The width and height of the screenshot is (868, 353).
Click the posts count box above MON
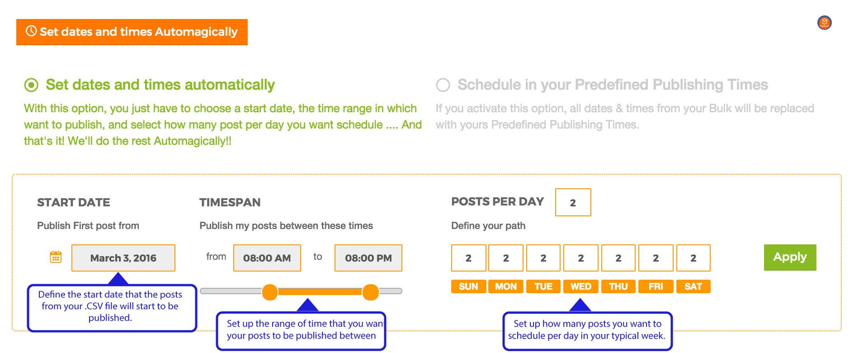tap(506, 258)
